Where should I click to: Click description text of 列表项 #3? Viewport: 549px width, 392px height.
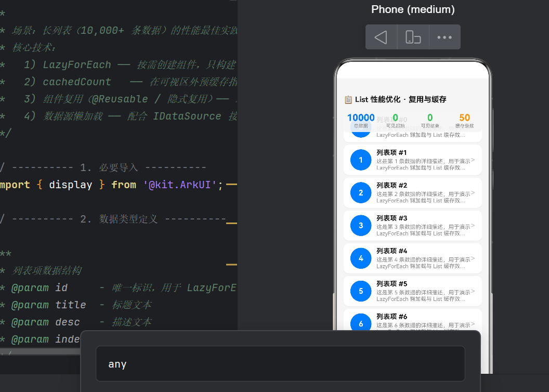click(x=423, y=230)
